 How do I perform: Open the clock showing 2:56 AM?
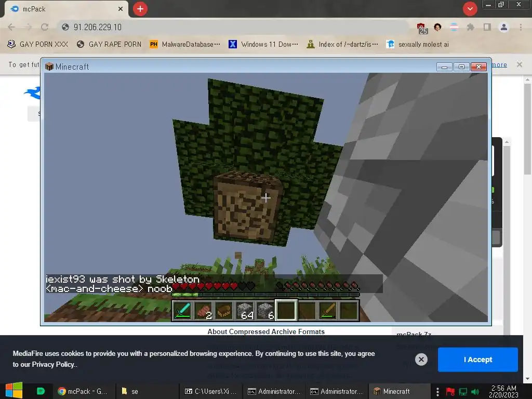pyautogui.click(x=504, y=391)
